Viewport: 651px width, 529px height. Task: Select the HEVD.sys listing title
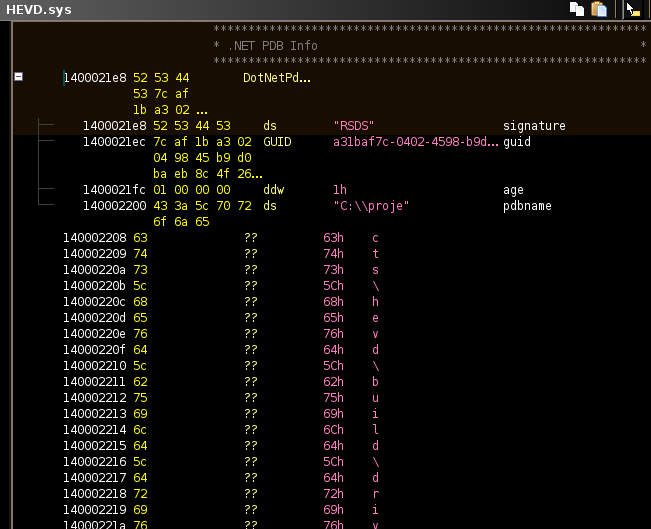pos(39,10)
